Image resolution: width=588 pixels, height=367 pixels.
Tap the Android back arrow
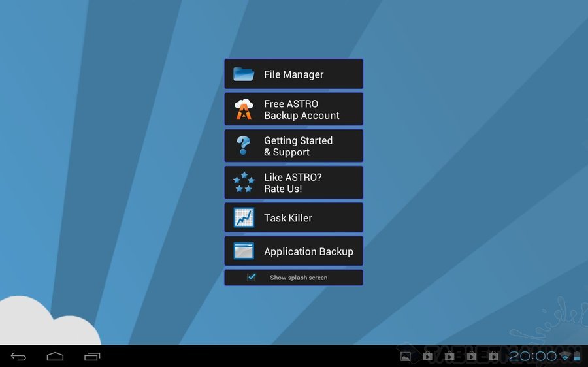(x=18, y=357)
